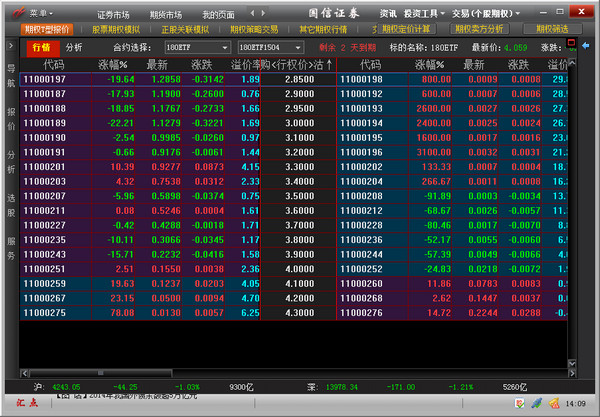Click Shenzhen index value 13978.34
Image resolution: width=600 pixels, height=417 pixels.
pos(342,387)
